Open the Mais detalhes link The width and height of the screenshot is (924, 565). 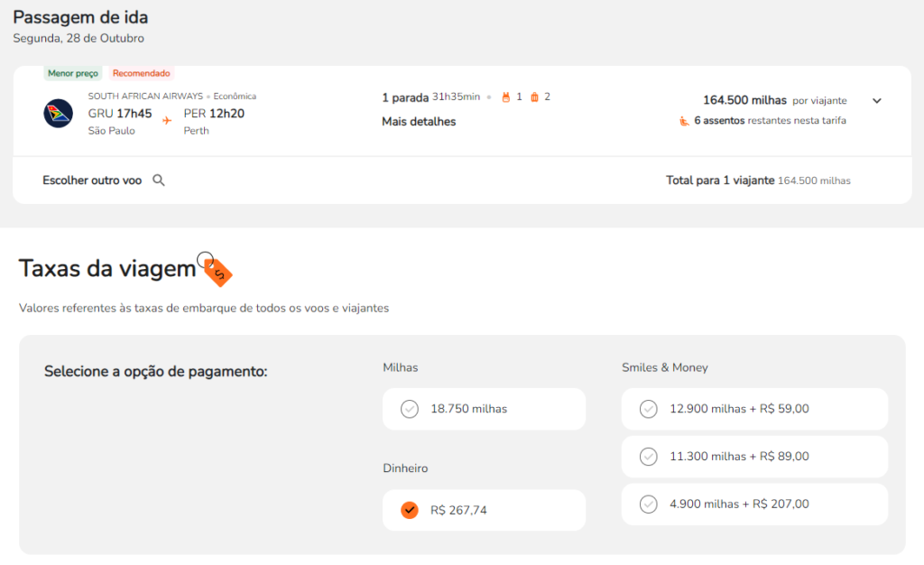tap(419, 122)
